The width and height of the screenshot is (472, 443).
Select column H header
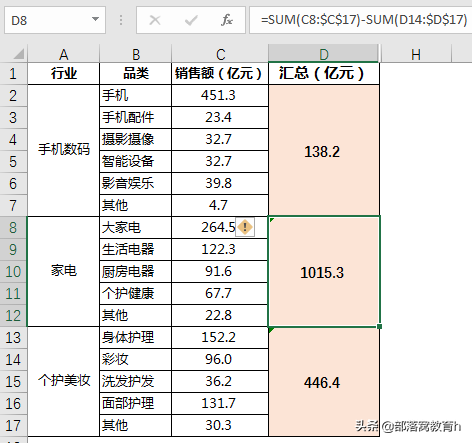[416, 54]
